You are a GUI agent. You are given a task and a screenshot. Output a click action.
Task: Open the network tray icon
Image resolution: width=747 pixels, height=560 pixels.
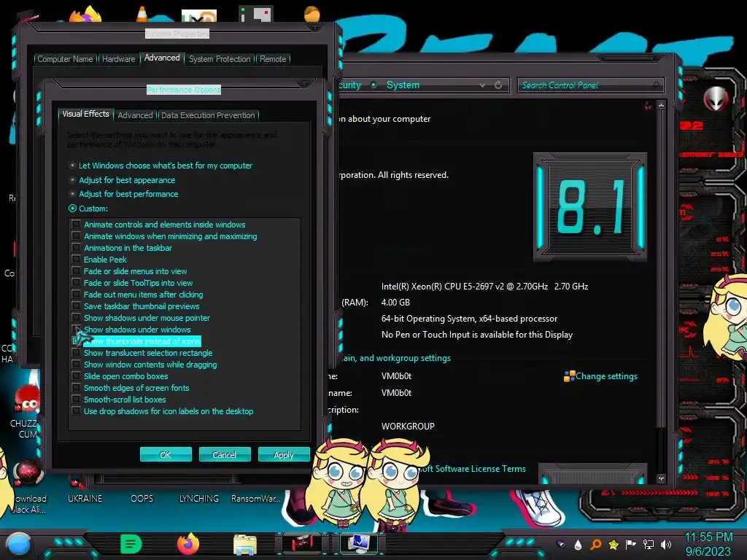649,544
